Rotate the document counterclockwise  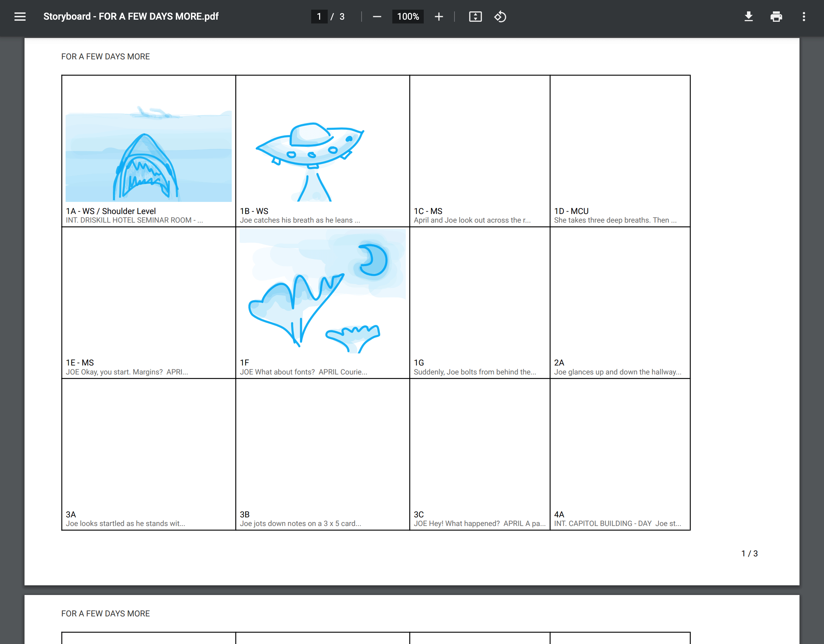point(500,17)
